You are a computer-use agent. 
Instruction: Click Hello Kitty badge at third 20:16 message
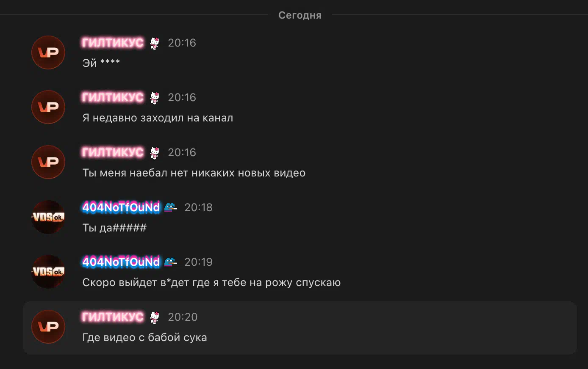[155, 153]
